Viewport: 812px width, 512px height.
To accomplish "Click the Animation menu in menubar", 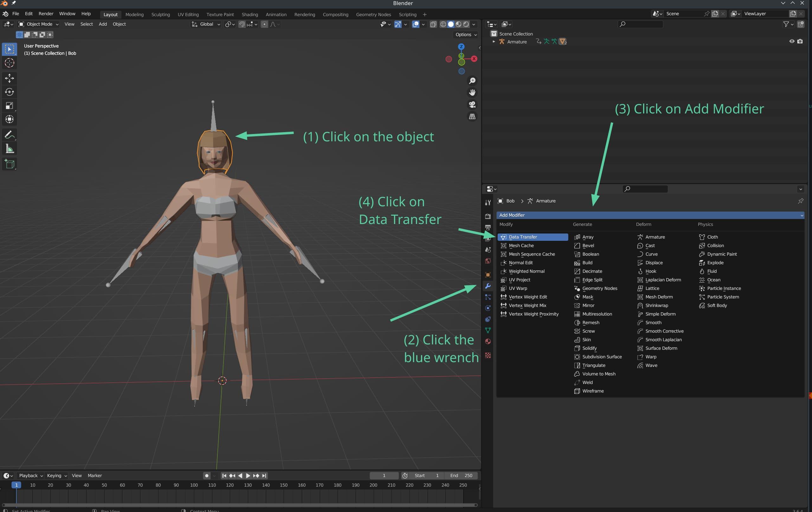I will pyautogui.click(x=276, y=14).
